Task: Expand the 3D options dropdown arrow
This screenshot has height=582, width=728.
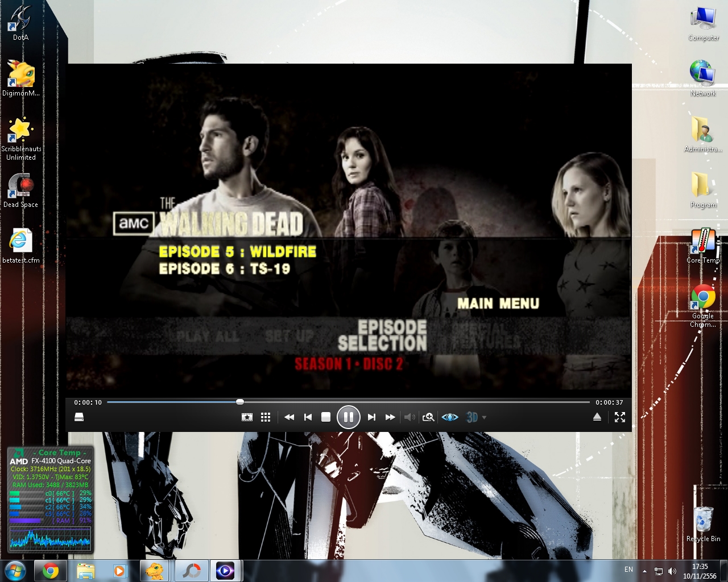Action: click(x=484, y=418)
